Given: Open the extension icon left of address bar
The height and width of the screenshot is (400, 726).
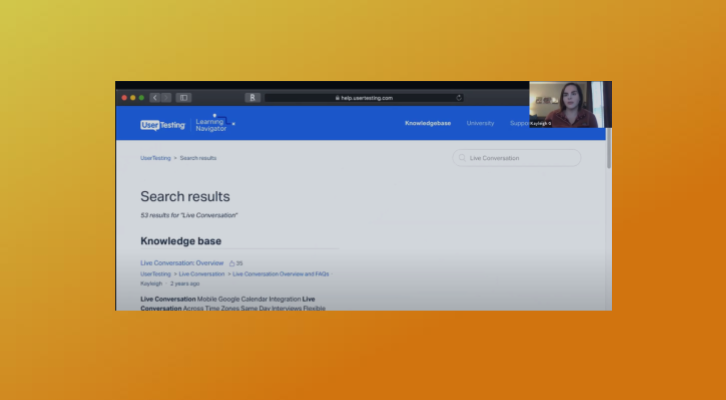Looking at the screenshot, I should click(252, 98).
